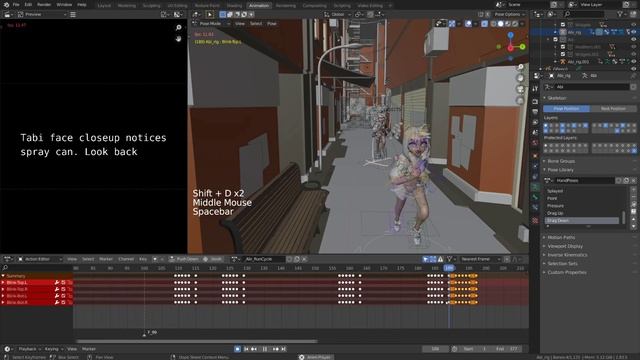Pause playback in timeline controls

(x=264, y=349)
